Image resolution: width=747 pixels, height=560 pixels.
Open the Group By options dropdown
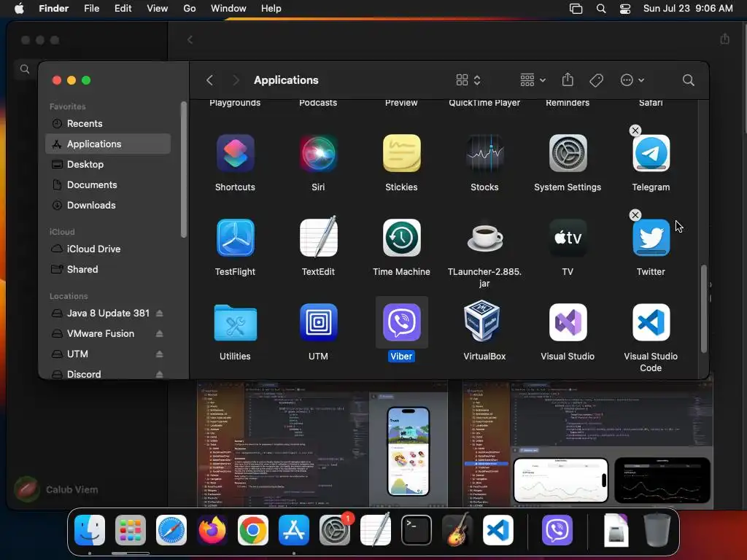[533, 80]
